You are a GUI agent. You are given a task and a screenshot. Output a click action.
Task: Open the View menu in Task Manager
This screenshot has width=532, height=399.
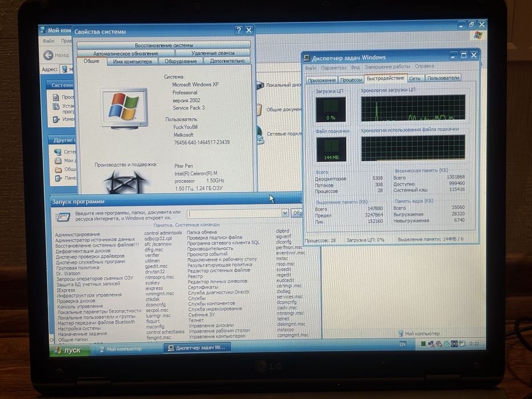[x=355, y=67]
